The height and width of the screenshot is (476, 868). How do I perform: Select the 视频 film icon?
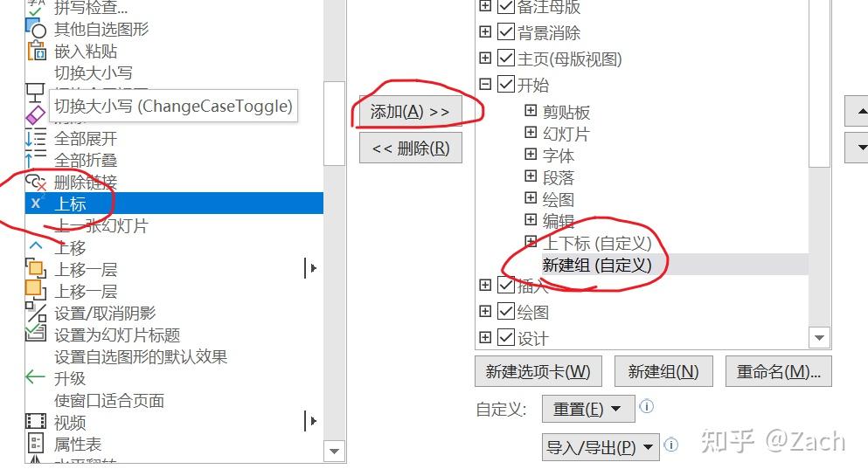36,421
